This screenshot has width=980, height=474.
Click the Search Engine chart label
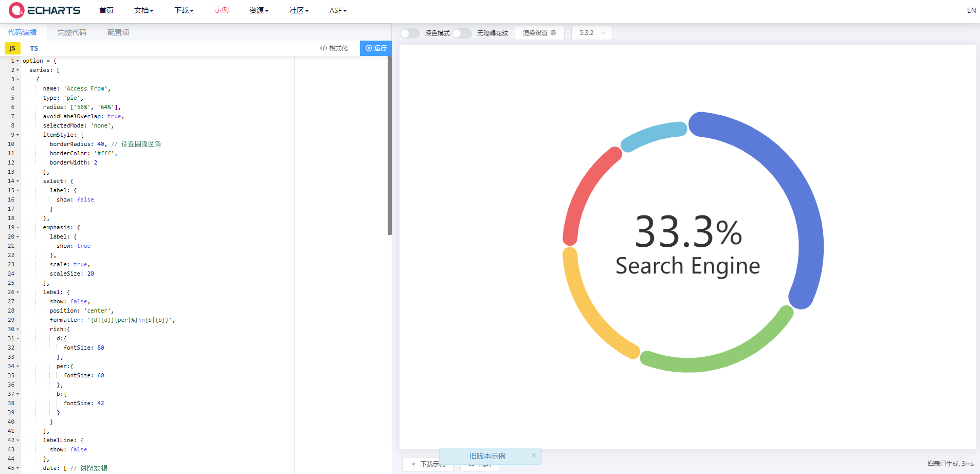(688, 266)
